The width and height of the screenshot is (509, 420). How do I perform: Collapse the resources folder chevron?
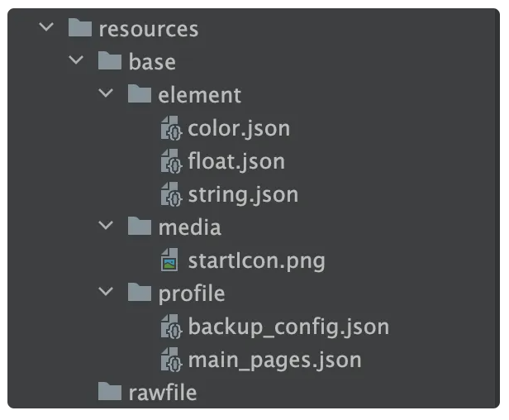coord(46,29)
